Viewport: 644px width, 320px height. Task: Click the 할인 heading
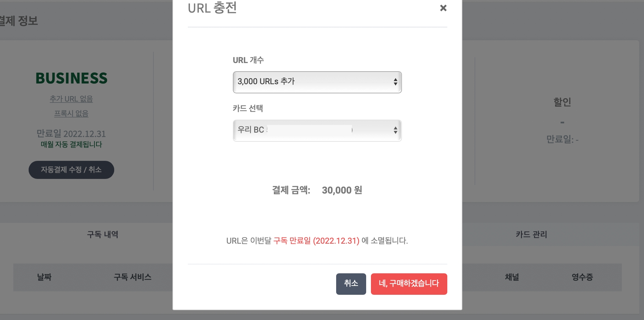coord(562,102)
